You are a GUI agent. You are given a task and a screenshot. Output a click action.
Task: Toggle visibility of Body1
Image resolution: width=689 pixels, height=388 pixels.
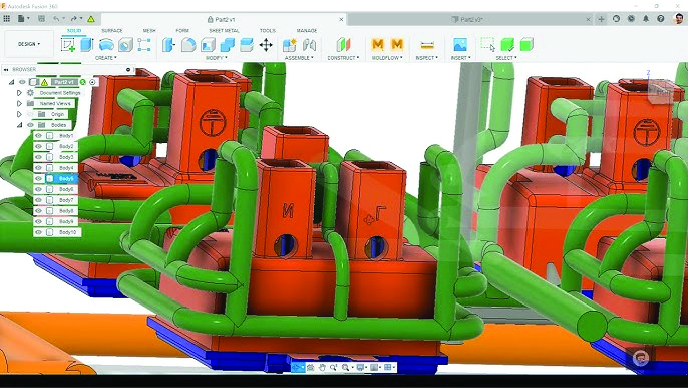39,136
